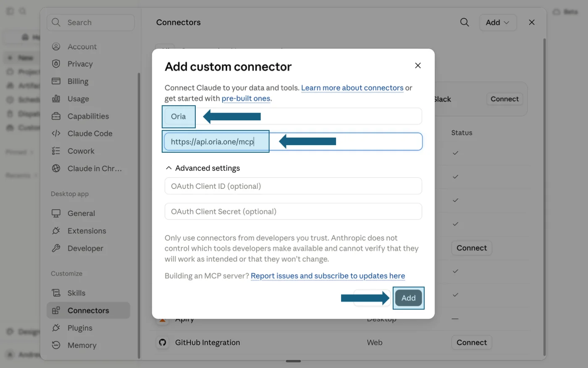Screen dimensions: 588x368
Task: Click the Add button in the dialog
Action: 408,298
